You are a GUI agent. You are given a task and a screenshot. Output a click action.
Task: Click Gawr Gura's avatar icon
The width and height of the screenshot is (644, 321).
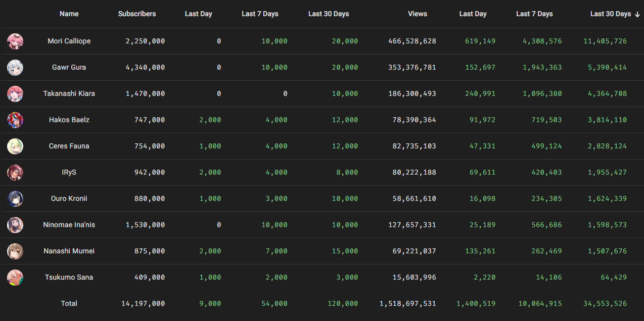(15, 68)
